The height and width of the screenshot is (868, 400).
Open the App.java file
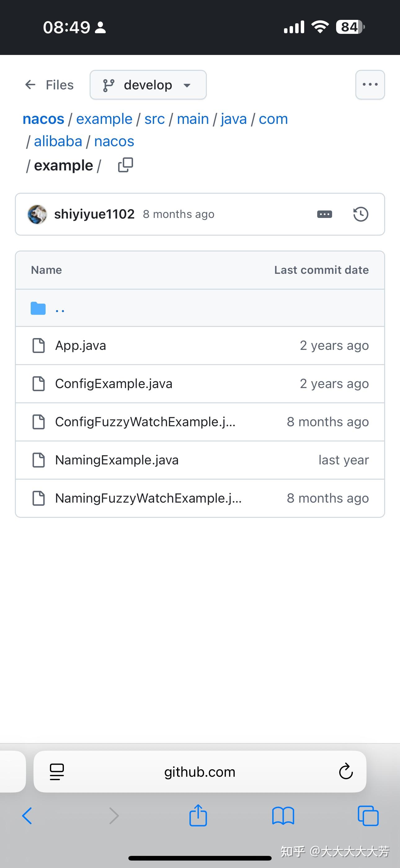coord(81,346)
